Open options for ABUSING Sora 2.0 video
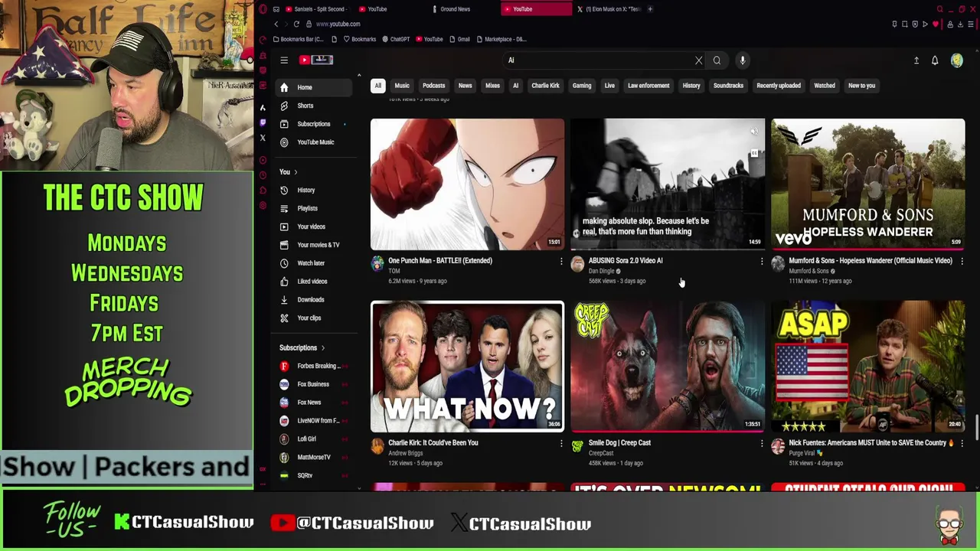This screenshot has width=980, height=551. coord(762,262)
